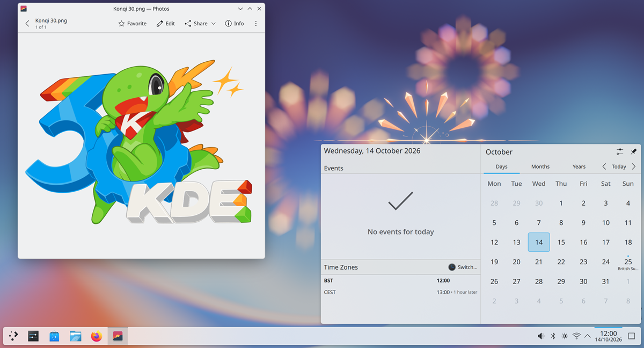Image resolution: width=644 pixels, height=348 pixels.
Task: Click the 12:00 digital clock in panel
Action: pos(609,336)
